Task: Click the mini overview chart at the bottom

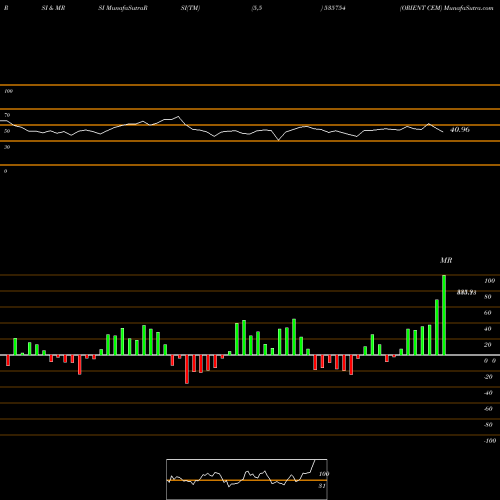Action: pos(247,479)
